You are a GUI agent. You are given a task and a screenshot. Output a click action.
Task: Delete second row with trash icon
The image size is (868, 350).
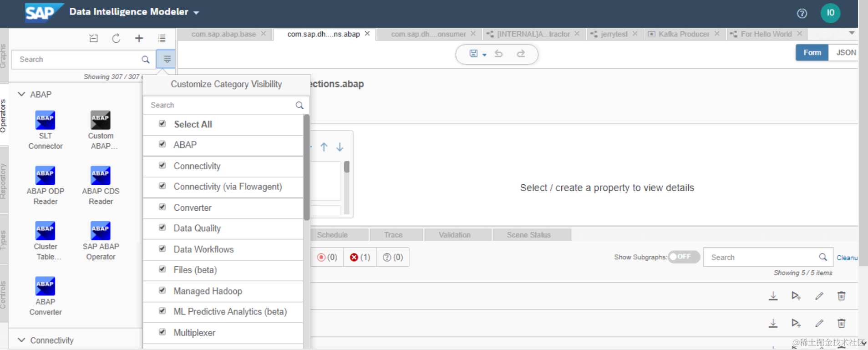tap(842, 323)
